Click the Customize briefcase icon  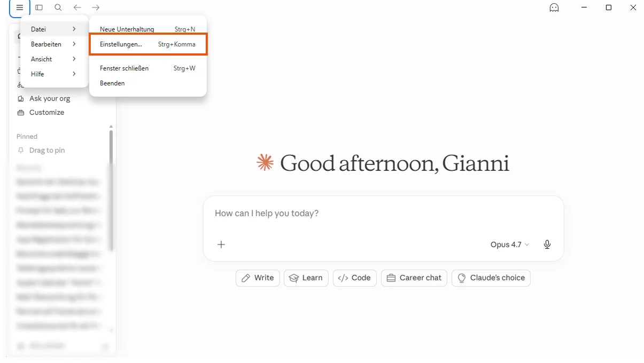pos(21,113)
